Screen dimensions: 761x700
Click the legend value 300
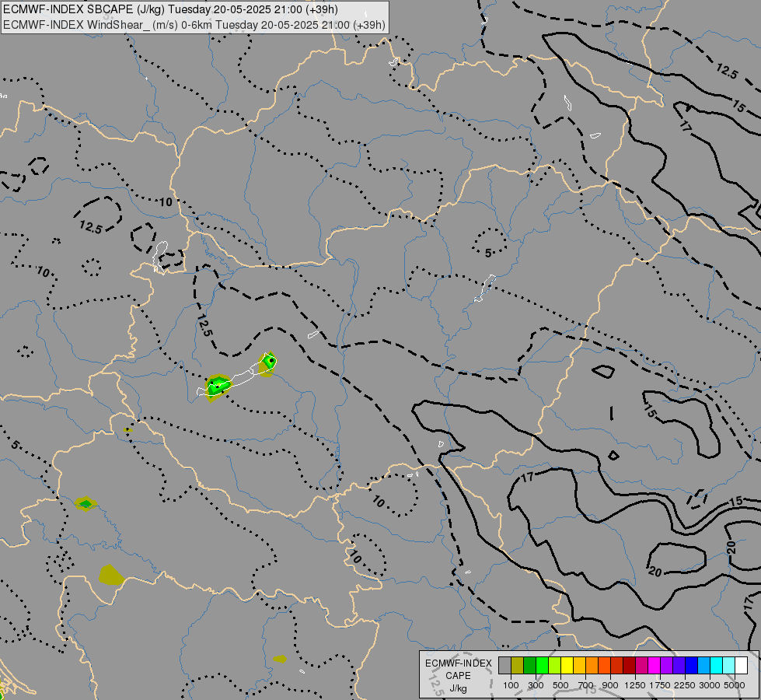click(536, 685)
